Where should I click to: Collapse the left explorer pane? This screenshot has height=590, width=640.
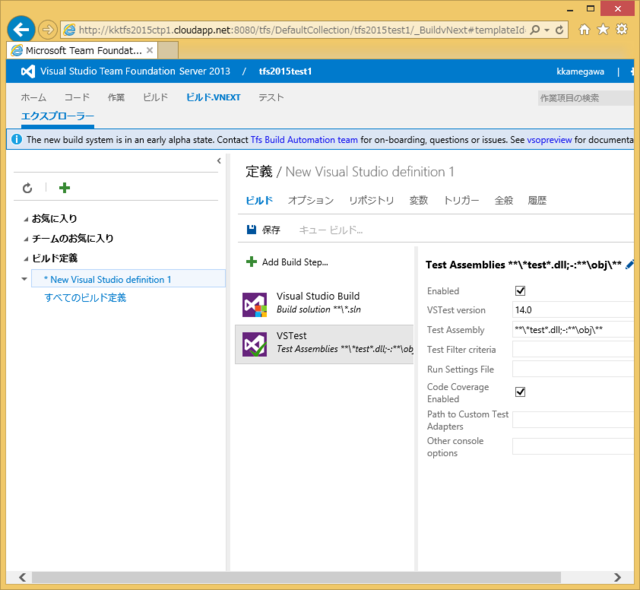point(219,161)
